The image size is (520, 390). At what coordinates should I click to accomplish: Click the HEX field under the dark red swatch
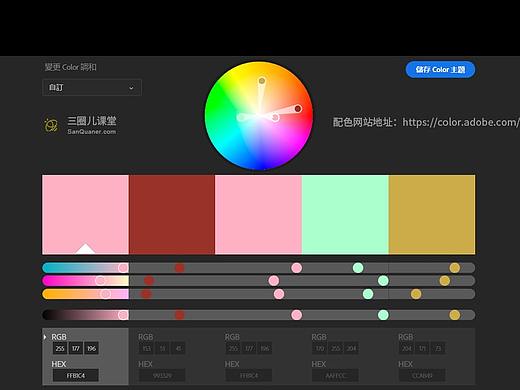(x=162, y=375)
